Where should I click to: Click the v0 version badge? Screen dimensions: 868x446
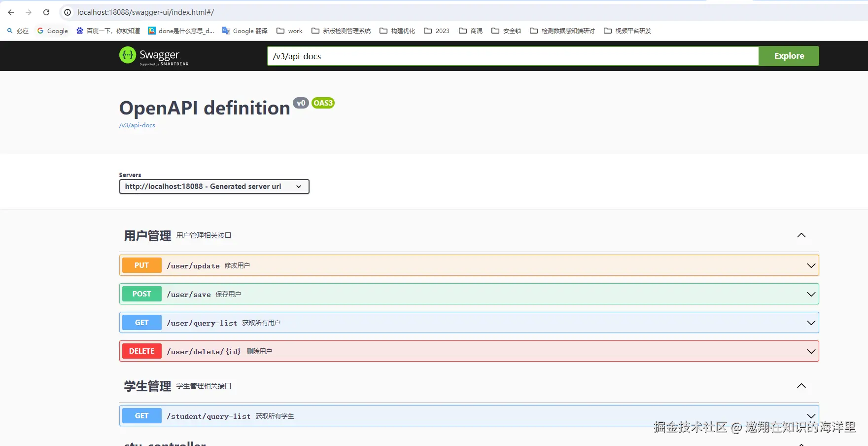pos(301,103)
